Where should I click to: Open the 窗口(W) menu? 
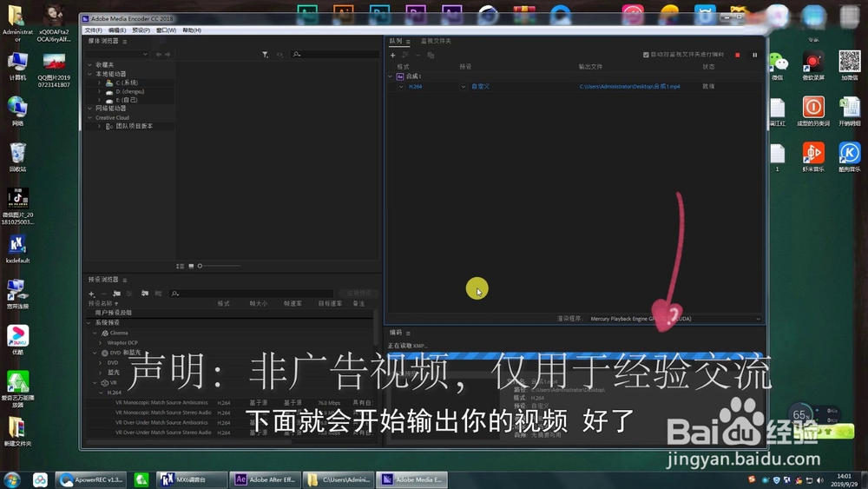[166, 30]
